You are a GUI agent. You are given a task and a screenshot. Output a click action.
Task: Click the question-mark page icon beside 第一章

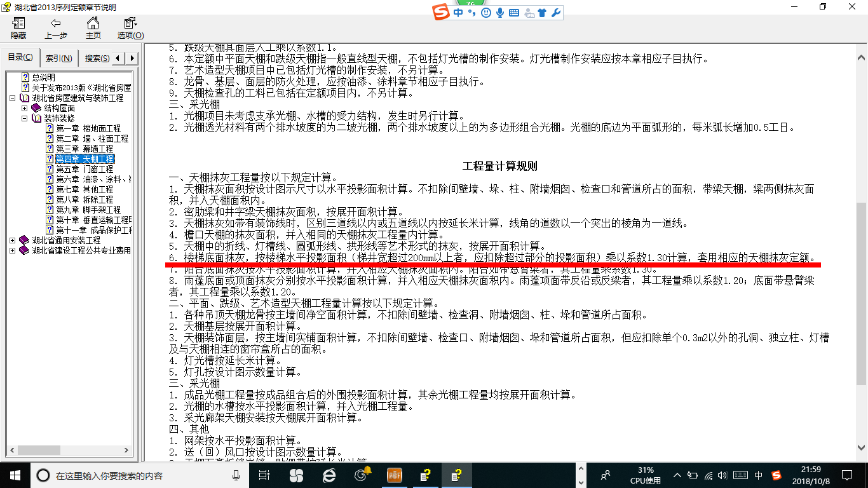click(50, 128)
